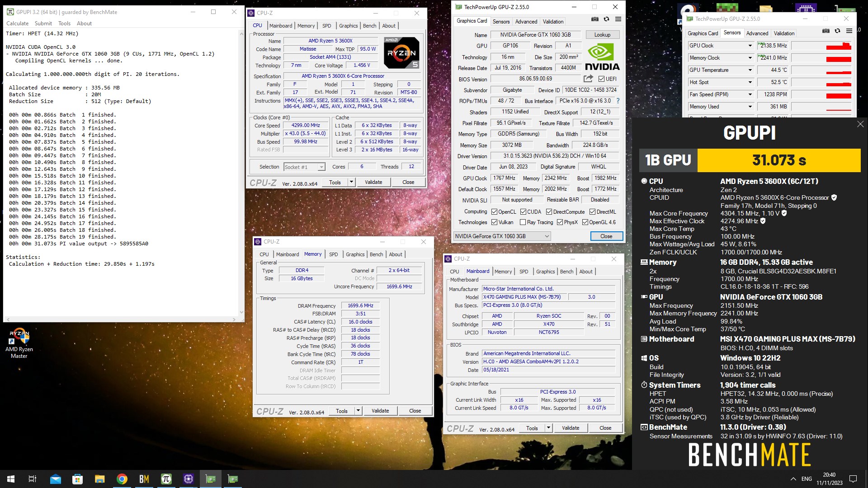
Task: Open the Hot Spot sensor dropdown
Action: 750,82
